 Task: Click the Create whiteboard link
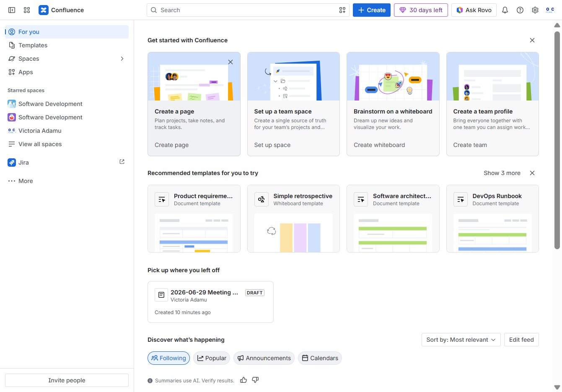click(379, 145)
